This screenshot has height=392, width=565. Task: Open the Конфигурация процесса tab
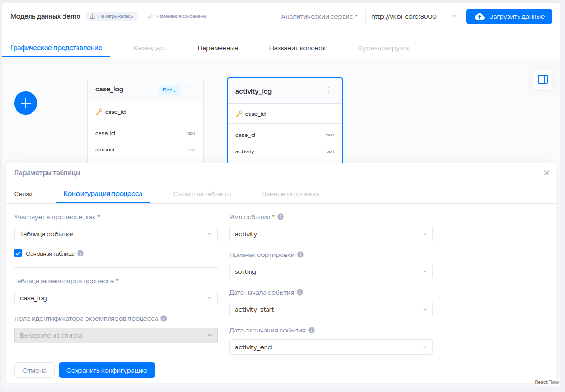103,194
